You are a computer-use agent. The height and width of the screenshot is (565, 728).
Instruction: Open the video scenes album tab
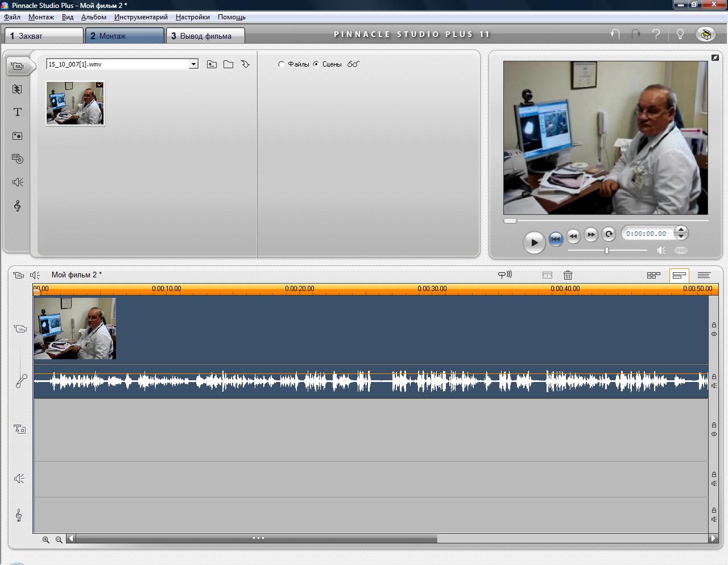pos(18,66)
